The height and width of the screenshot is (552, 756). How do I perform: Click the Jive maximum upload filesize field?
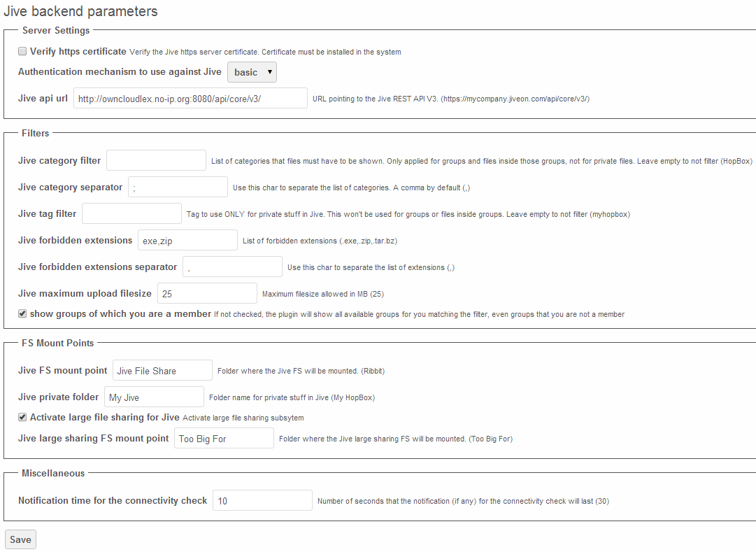[x=206, y=292]
